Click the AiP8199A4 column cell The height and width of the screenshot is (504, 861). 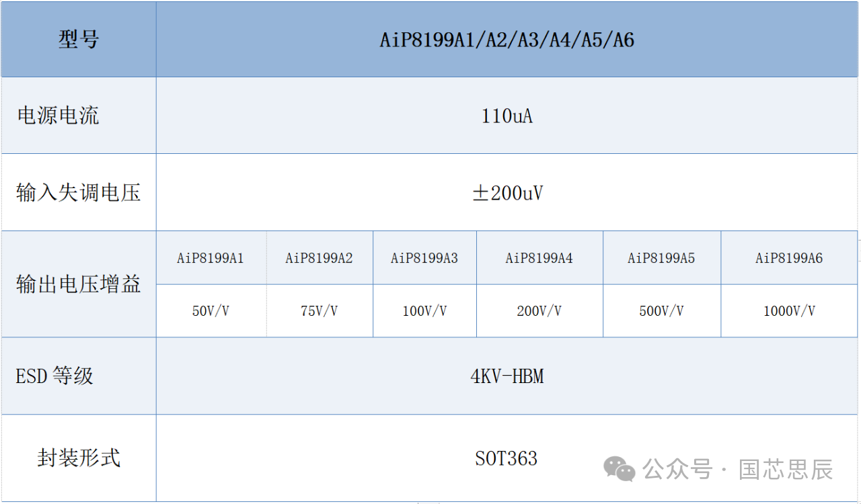point(539,258)
